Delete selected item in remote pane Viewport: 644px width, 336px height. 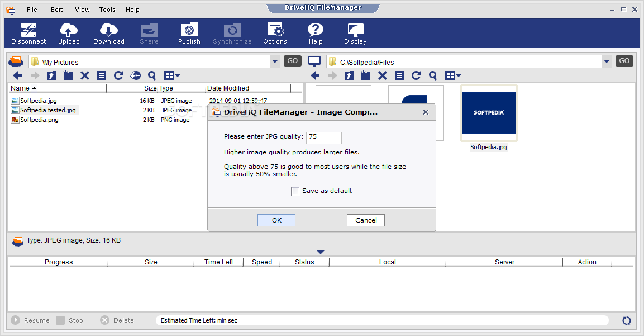(84, 75)
